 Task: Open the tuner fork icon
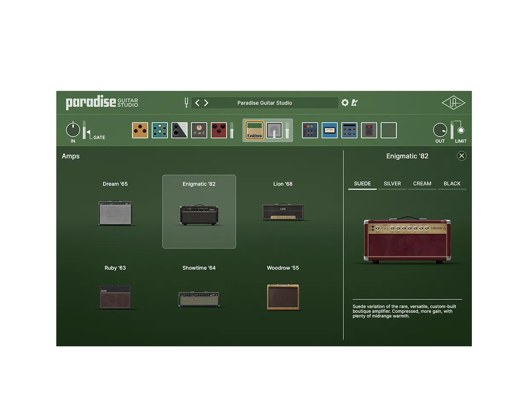tap(186, 102)
